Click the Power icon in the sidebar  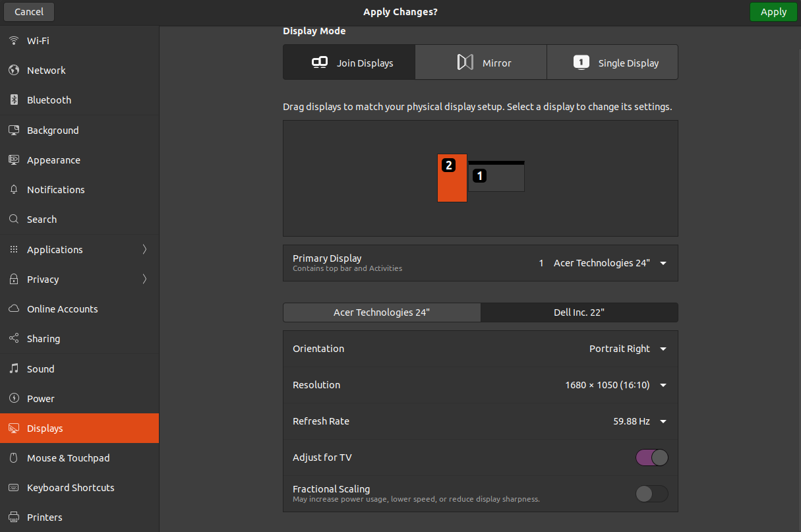14,398
